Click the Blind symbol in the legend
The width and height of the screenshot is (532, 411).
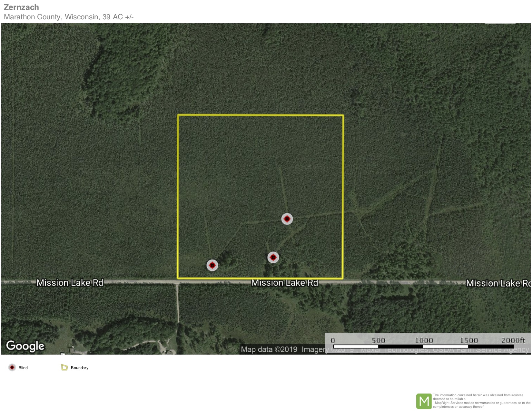pos(12,367)
